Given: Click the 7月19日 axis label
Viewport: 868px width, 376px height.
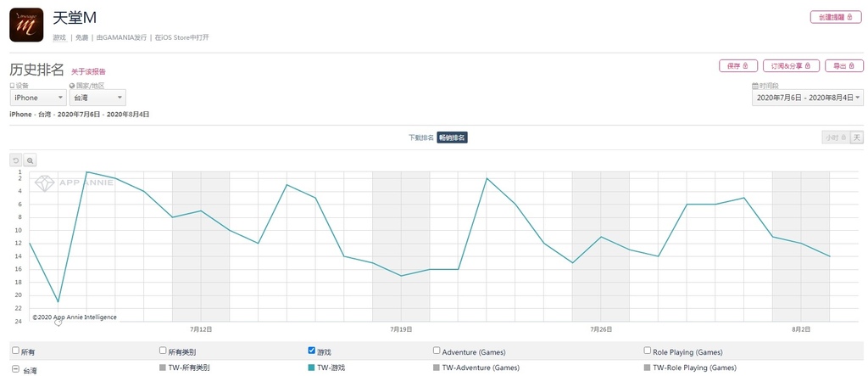Looking at the screenshot, I should [x=401, y=328].
